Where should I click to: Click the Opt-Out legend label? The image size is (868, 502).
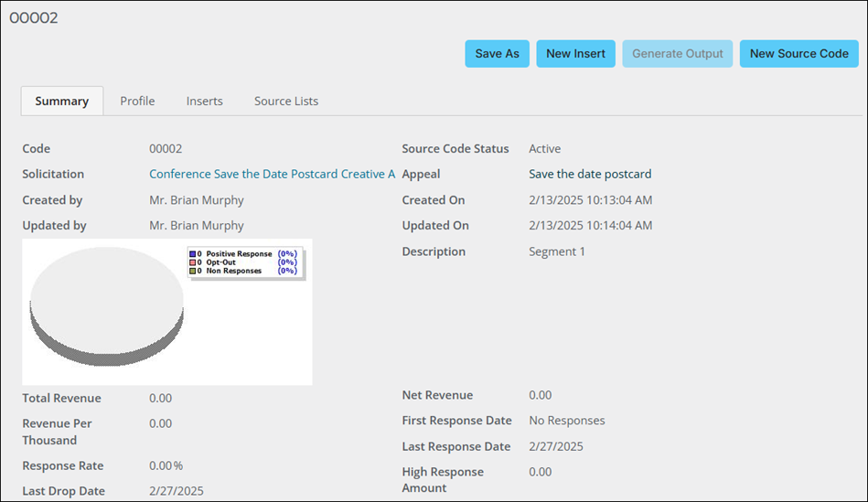pyautogui.click(x=220, y=262)
